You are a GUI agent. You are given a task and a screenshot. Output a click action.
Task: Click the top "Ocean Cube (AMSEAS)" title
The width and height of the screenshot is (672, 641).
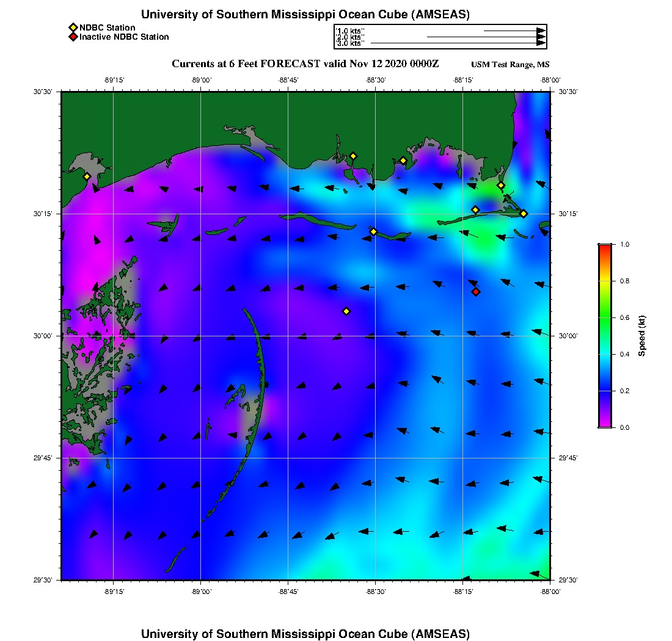tap(305, 15)
